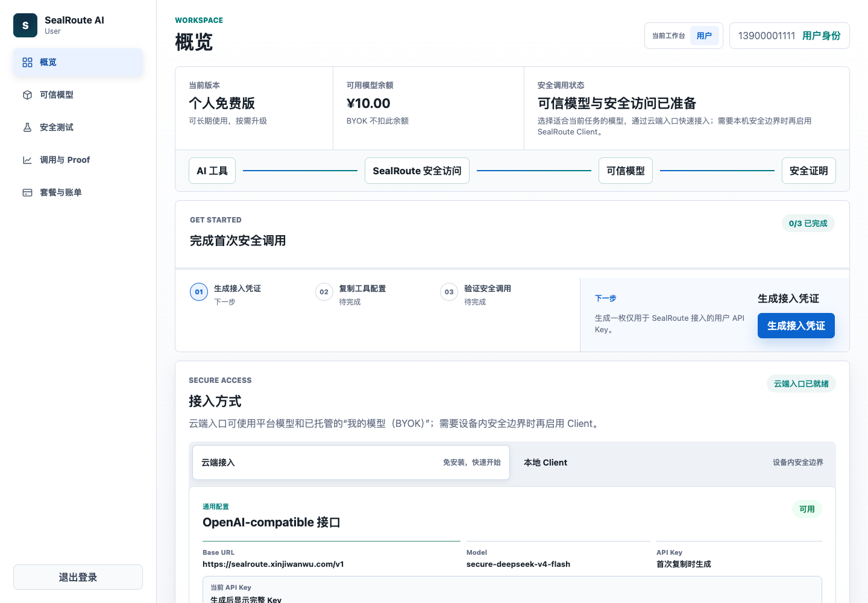This screenshot has height=603, width=868.
Task: Click the 当前工作台 用户 switcher
Action: pyautogui.click(x=684, y=36)
